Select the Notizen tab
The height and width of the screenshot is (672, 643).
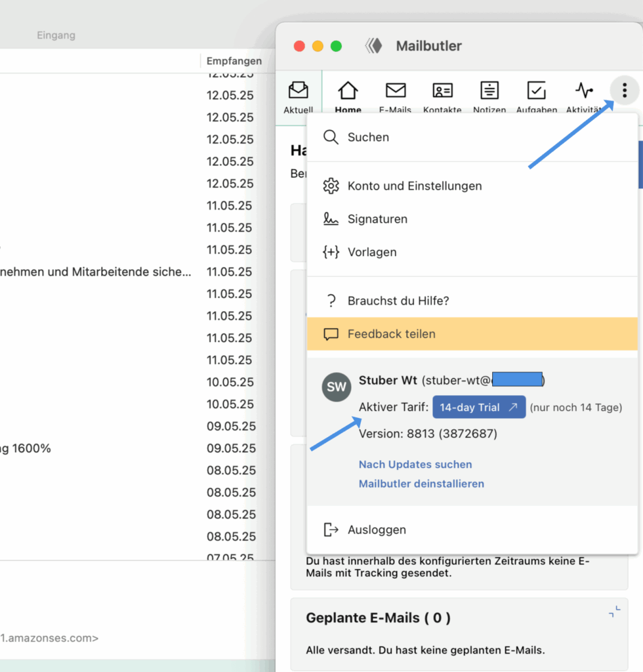(x=489, y=97)
